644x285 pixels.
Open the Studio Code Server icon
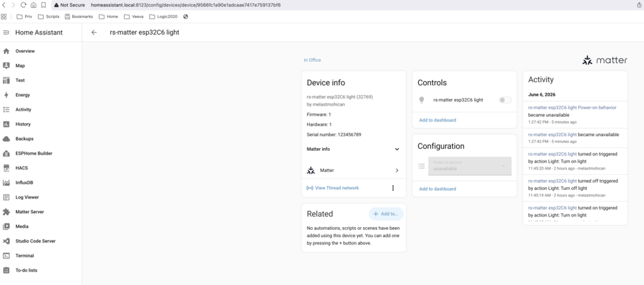coord(6,241)
